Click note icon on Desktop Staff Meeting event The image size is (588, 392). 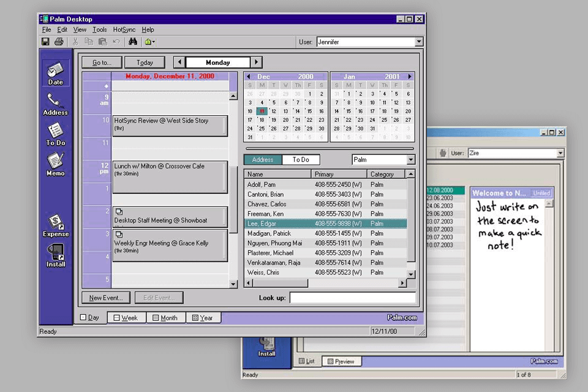point(119,211)
